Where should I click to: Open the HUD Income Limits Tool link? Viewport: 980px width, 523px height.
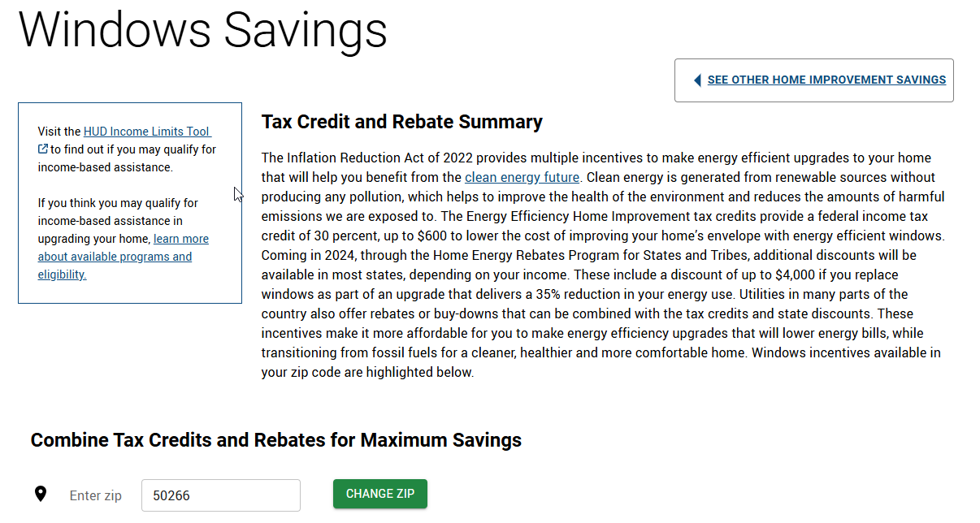(146, 132)
